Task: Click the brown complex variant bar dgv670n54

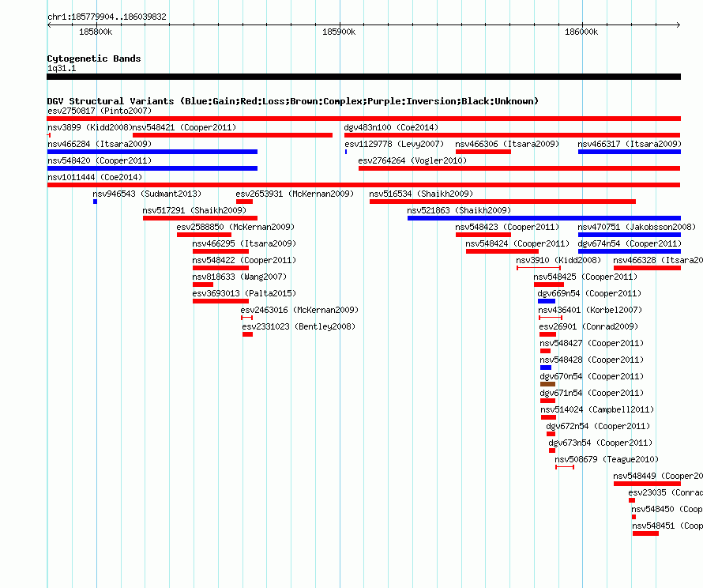Action: click(548, 384)
